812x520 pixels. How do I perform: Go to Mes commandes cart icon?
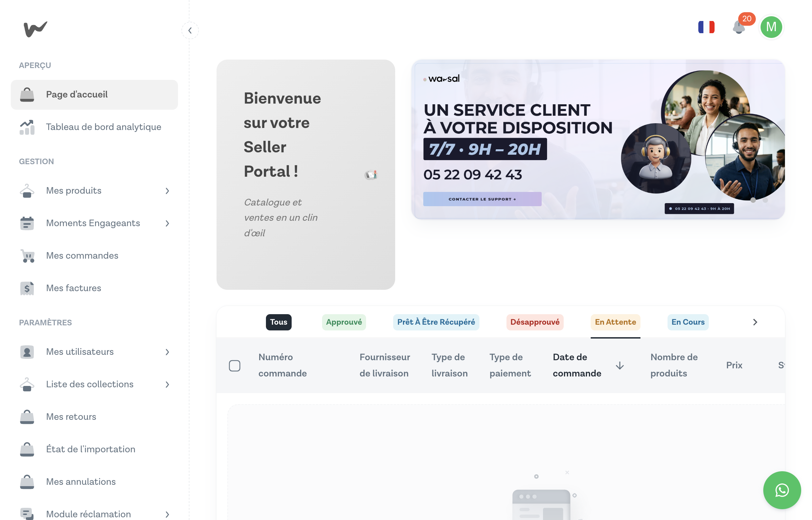27,256
